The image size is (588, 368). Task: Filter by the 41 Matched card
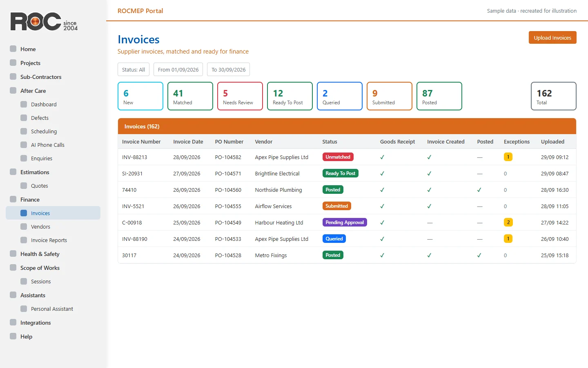click(190, 96)
